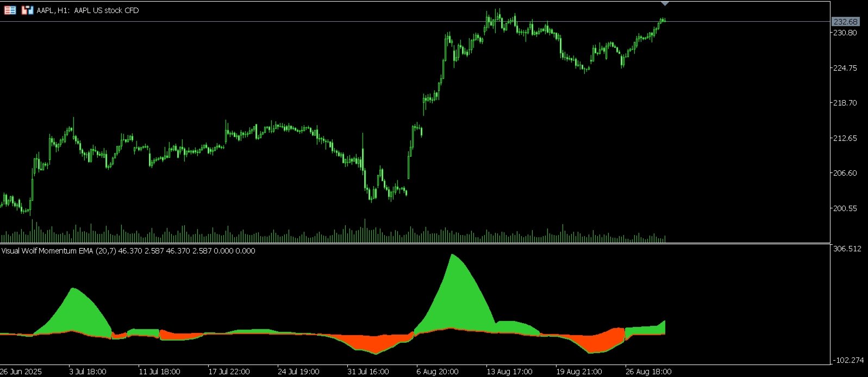Viewport: 868px width, 377px height.
Task: Click the 13 Aug 17:00 time label
Action: click(x=510, y=372)
